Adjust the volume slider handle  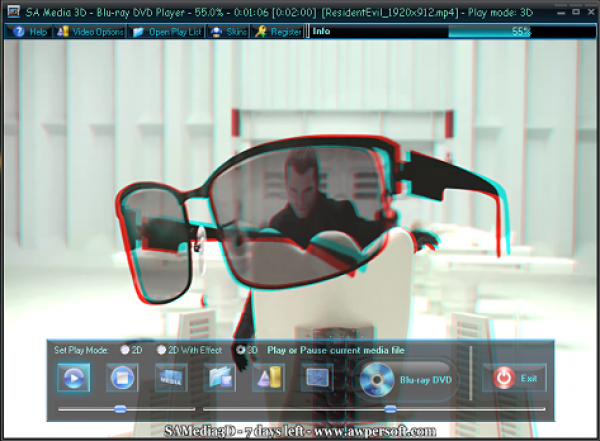120,409
